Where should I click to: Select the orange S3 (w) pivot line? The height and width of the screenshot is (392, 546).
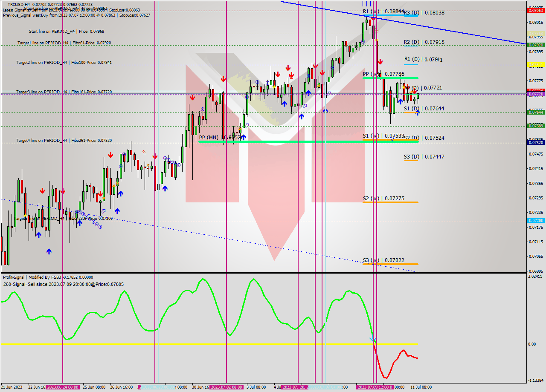(390, 264)
